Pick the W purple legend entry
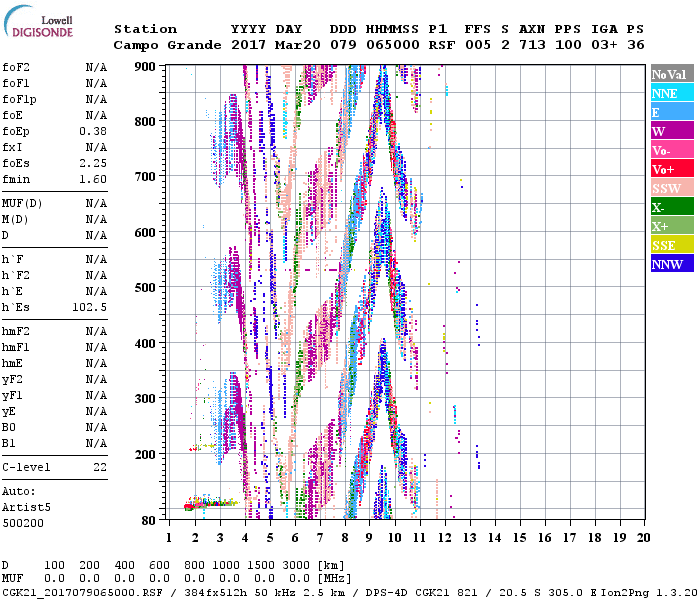700x600 pixels. pos(671,131)
